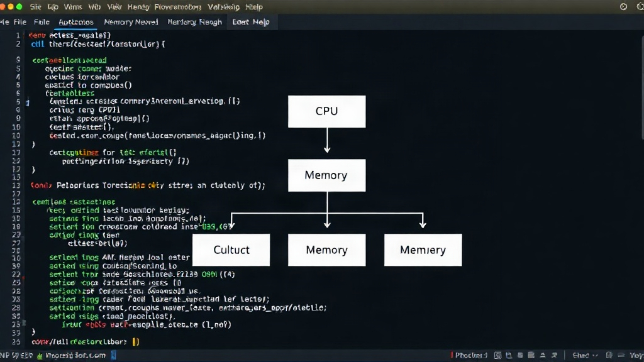Switch to the Memory Nevel tab

131,22
